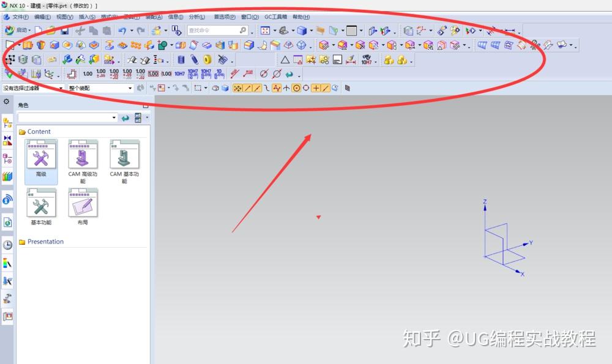Image resolution: width=612 pixels, height=364 pixels.
Task: Click the triangle symbol icon
Action: tap(285, 60)
